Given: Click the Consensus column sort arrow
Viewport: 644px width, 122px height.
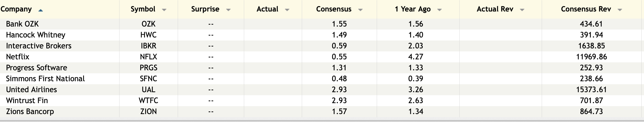Looking at the screenshot, I should pos(360,10).
